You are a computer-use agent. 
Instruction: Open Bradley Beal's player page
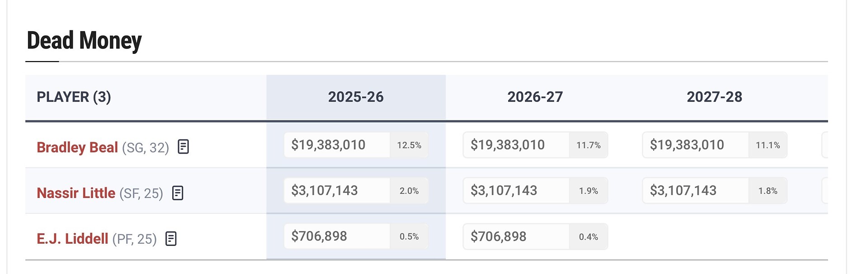[77, 147]
